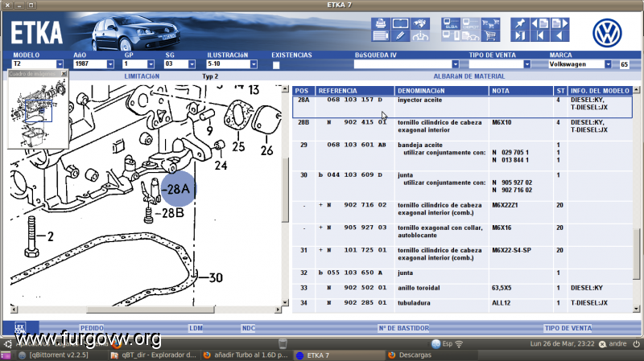
Task: Open the Modelo dropdown
Action: point(60,64)
